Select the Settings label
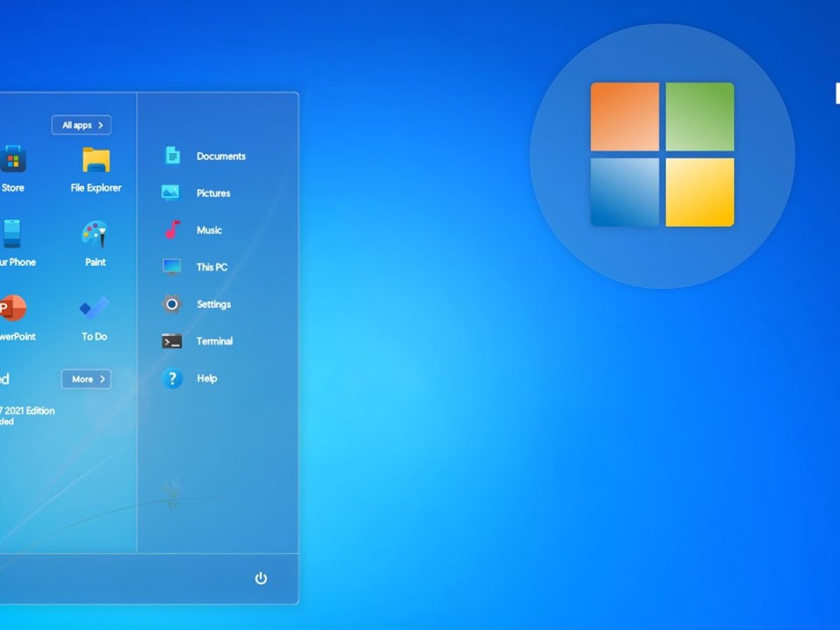Screen dimensions: 840x630 click(213, 304)
